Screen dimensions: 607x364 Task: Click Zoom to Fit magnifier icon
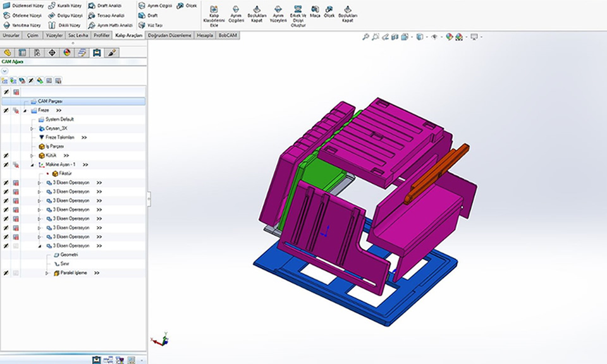click(365, 37)
